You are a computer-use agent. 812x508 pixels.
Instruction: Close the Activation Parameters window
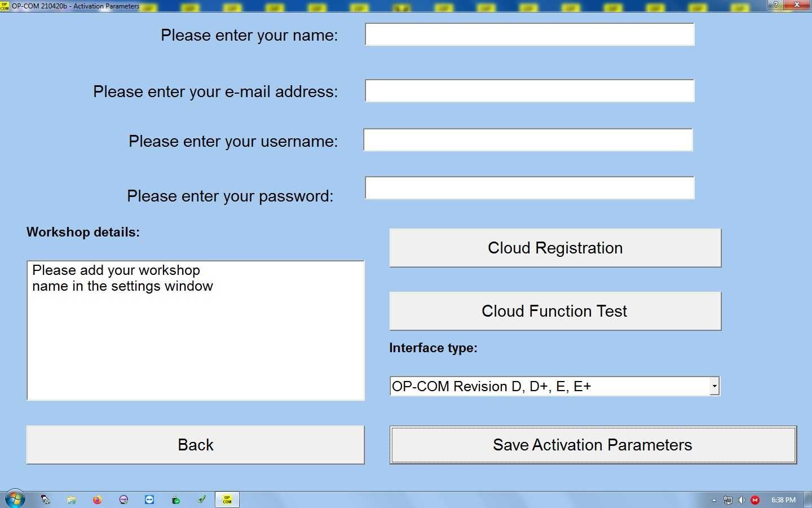797,5
